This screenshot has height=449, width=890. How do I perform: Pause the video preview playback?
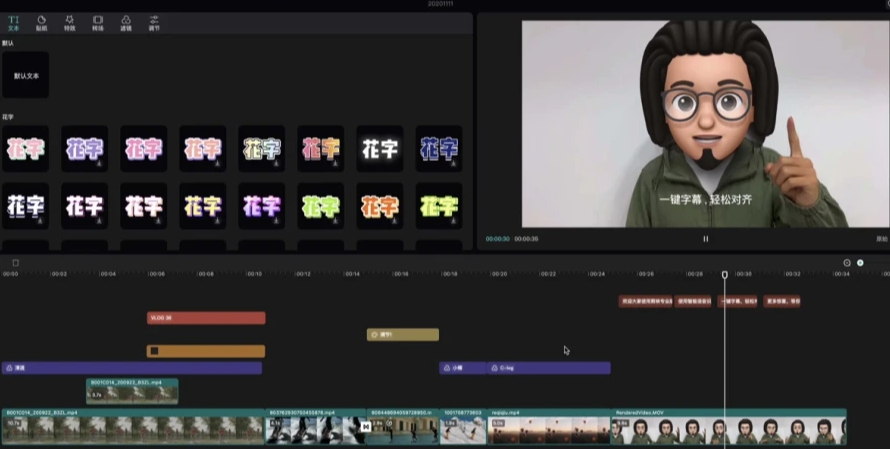click(705, 239)
